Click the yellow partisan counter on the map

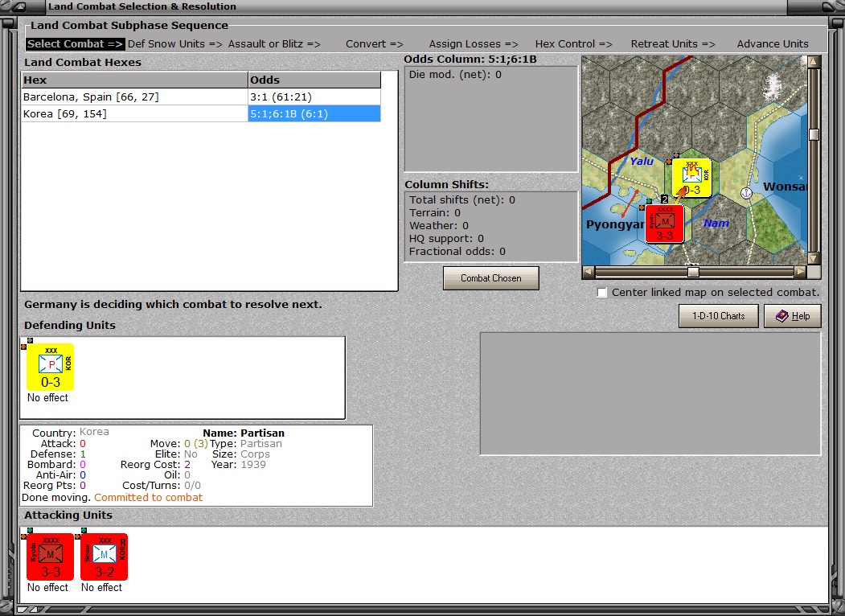click(x=692, y=178)
